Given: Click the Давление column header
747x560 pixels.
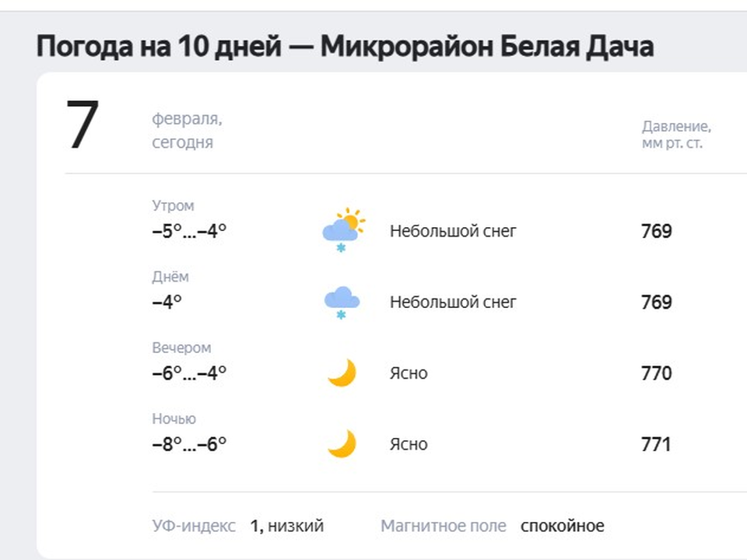Looking at the screenshot, I should tap(676, 135).
